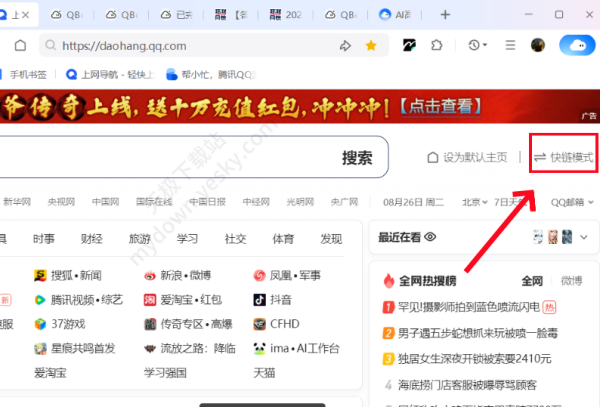Click 设为默认主页 link
Screen dimensions: 600x407
click(x=467, y=158)
